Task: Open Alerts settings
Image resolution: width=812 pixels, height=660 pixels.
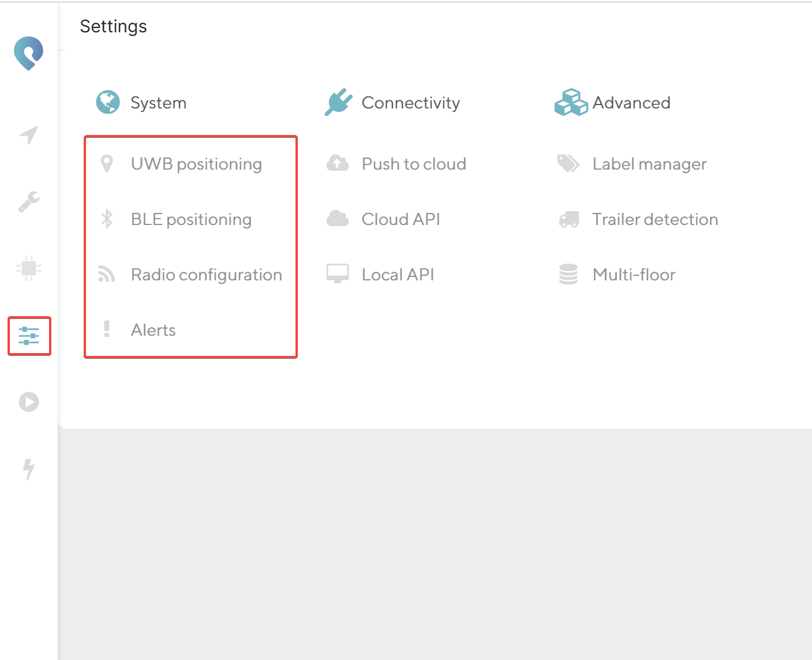Action: pos(153,330)
